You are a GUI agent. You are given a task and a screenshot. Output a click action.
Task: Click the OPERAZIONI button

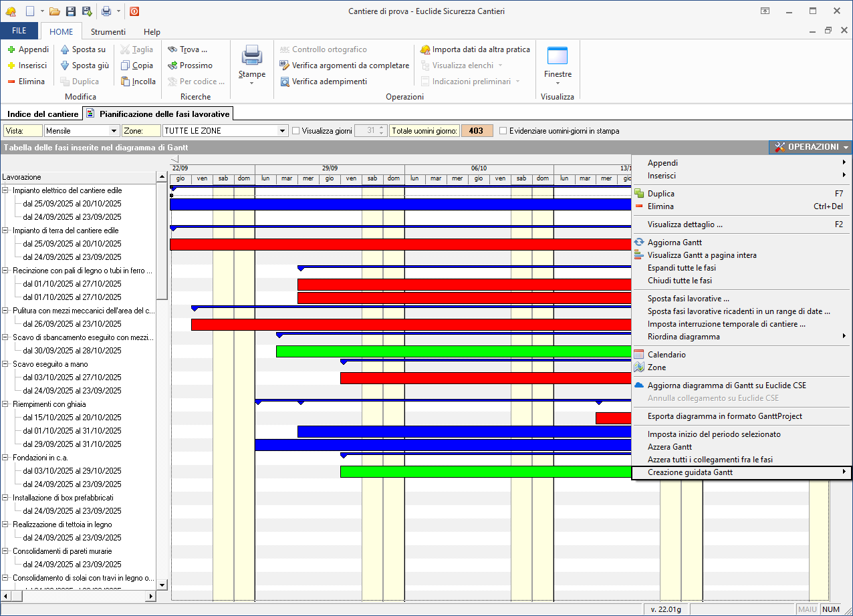point(810,147)
